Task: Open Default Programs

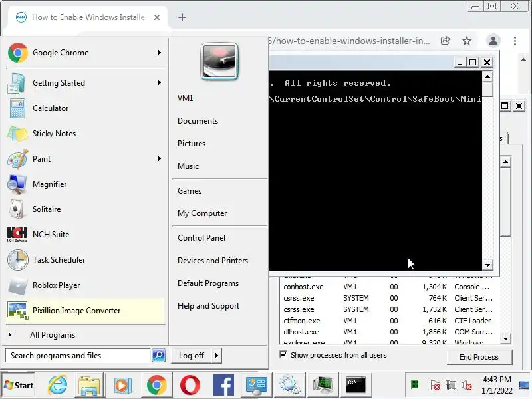Action: pos(208,283)
